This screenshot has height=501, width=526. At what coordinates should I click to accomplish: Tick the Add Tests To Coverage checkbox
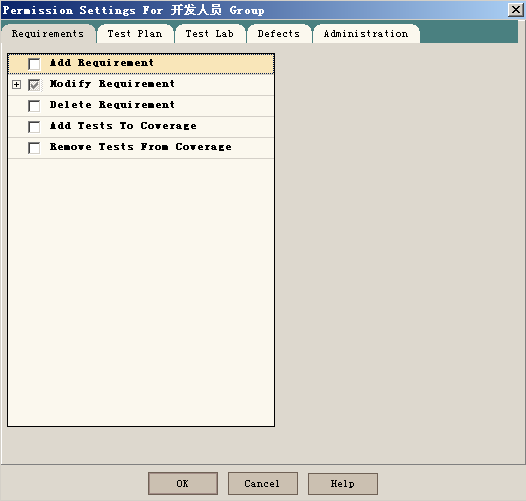pyautogui.click(x=34, y=127)
